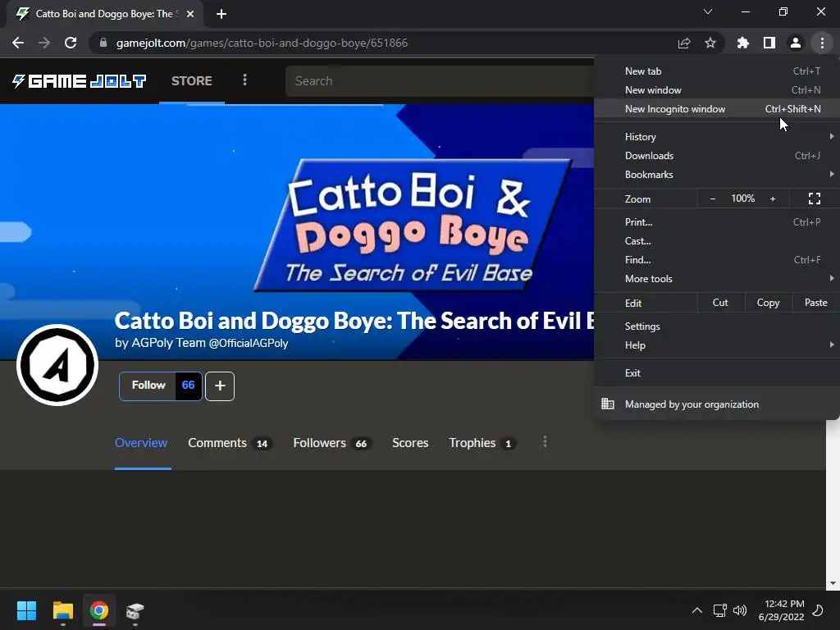Viewport: 840px width, 630px height.
Task: Click the Game Jolt logo
Action: 79,81
